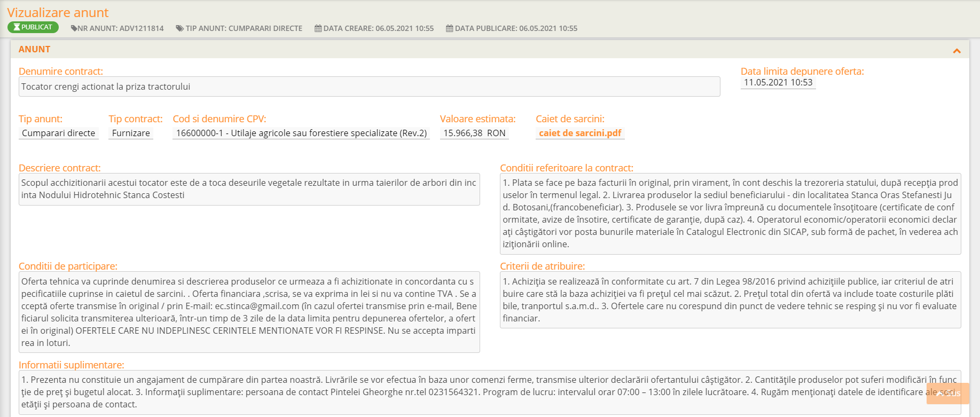The height and width of the screenshot is (417, 980).
Task: Click the CPV code 16600000-1 value
Action: tap(302, 133)
